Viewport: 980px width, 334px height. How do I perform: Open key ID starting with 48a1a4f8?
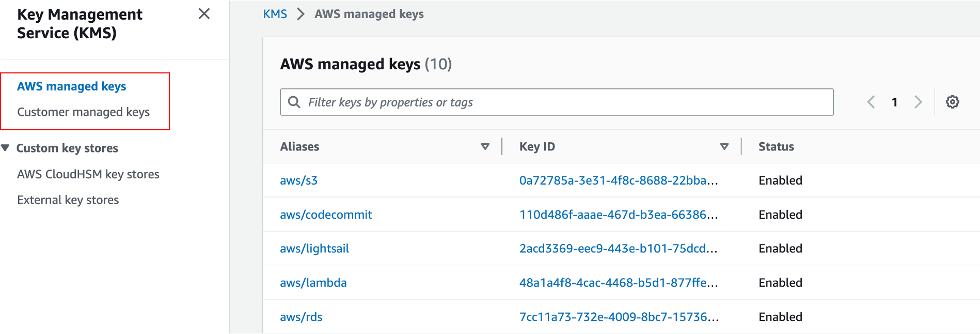click(x=619, y=283)
